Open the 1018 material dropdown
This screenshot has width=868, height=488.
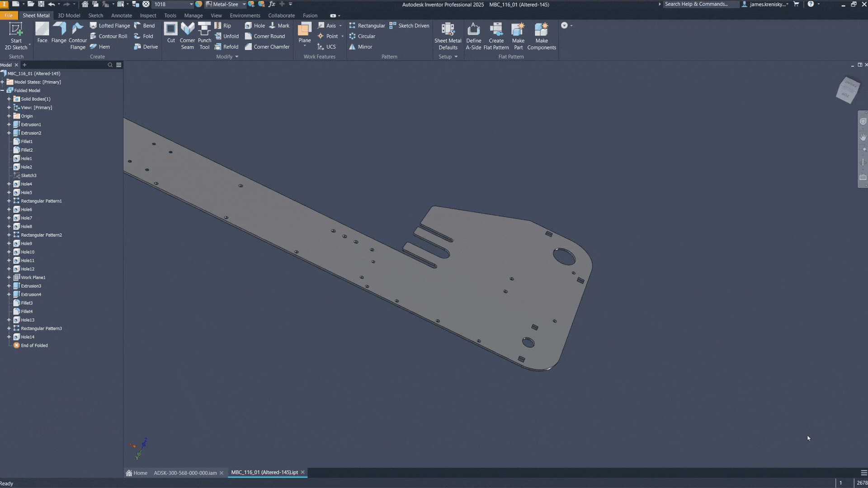click(191, 4)
